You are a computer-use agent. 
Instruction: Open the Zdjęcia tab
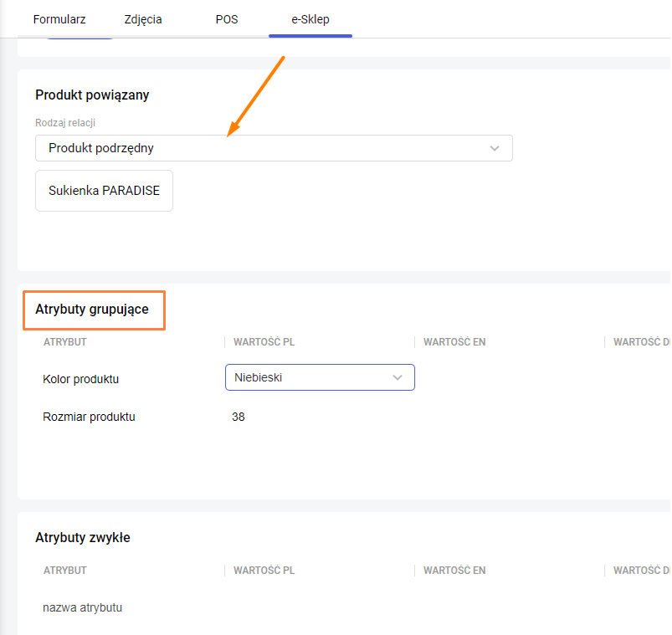point(143,19)
